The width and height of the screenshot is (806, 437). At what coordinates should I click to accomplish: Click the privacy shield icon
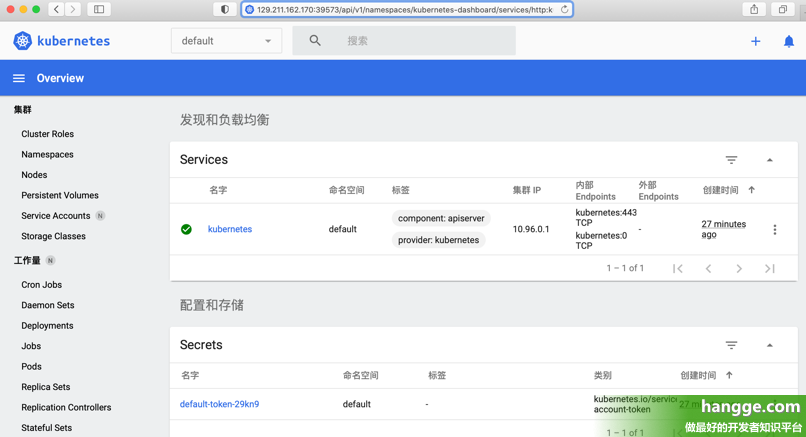tap(225, 9)
